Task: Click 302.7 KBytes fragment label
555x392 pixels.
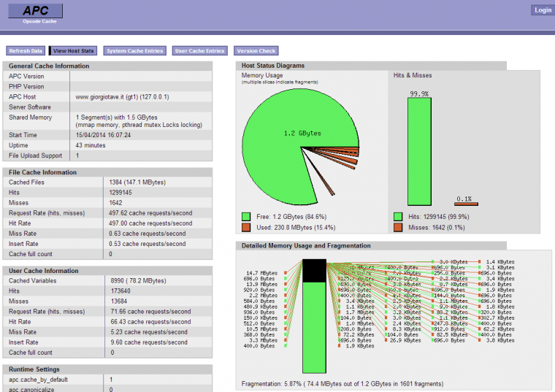Action: point(497,318)
